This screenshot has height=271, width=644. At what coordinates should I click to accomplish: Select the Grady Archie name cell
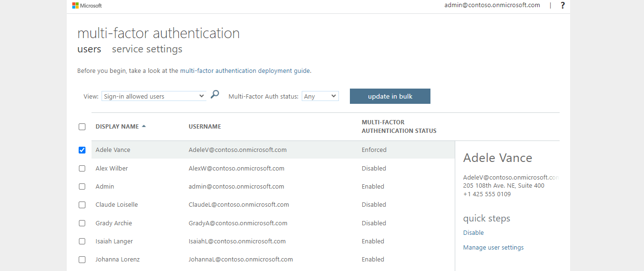114,223
